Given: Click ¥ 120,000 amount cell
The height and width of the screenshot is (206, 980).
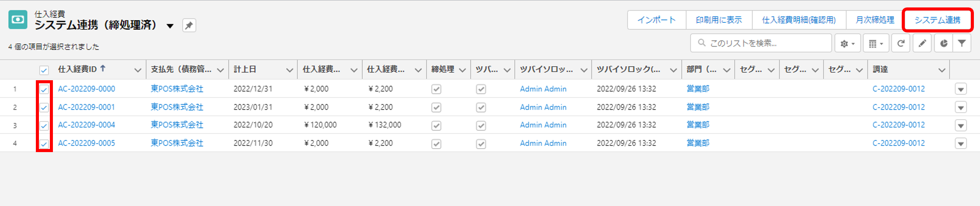Looking at the screenshot, I should [x=321, y=125].
